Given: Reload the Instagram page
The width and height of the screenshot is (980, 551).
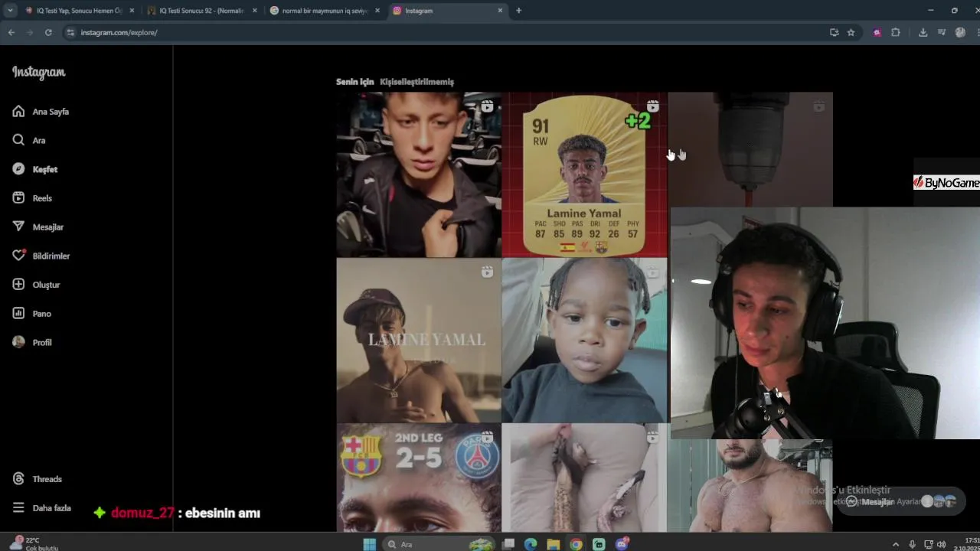Looking at the screenshot, I should 48,32.
